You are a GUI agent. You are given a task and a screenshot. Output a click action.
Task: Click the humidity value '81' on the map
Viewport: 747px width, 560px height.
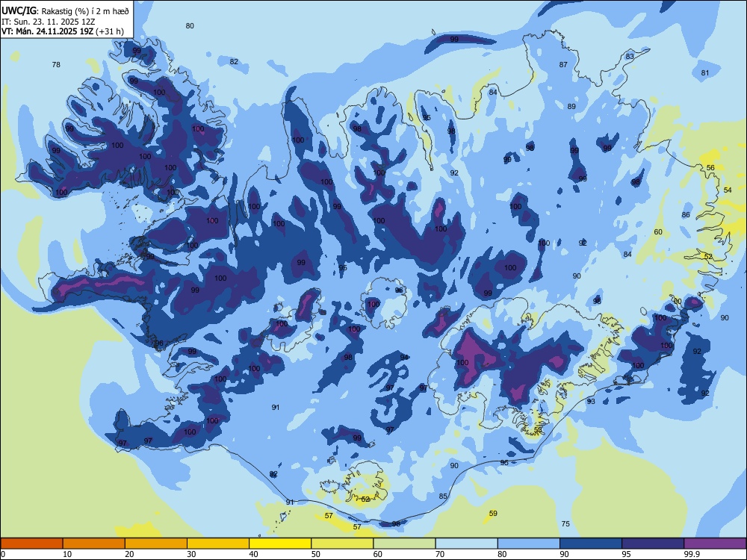pos(705,73)
